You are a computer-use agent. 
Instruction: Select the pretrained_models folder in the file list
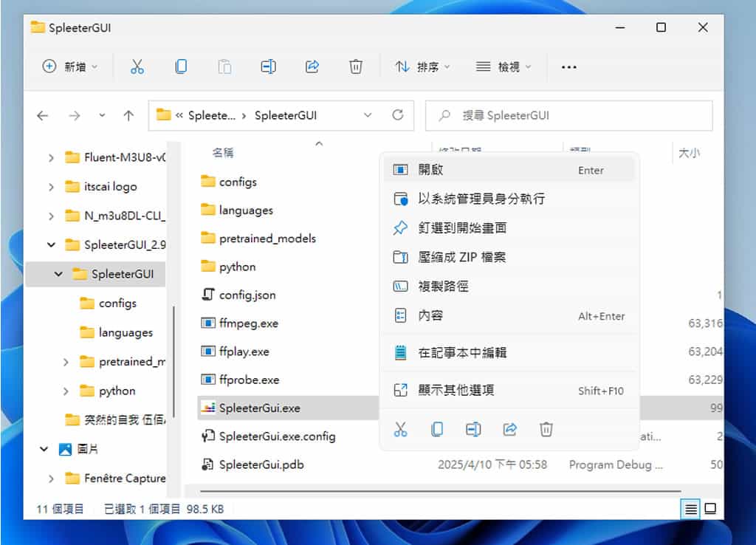tap(267, 239)
